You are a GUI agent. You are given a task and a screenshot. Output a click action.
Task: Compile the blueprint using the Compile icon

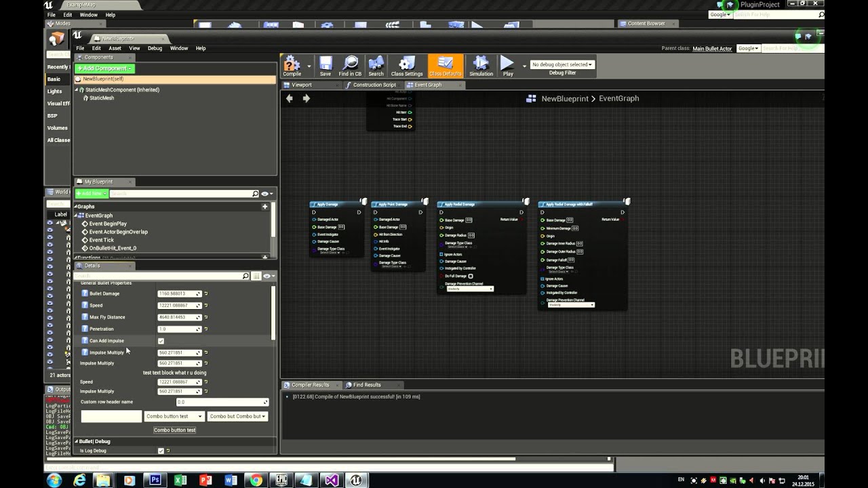(292, 66)
